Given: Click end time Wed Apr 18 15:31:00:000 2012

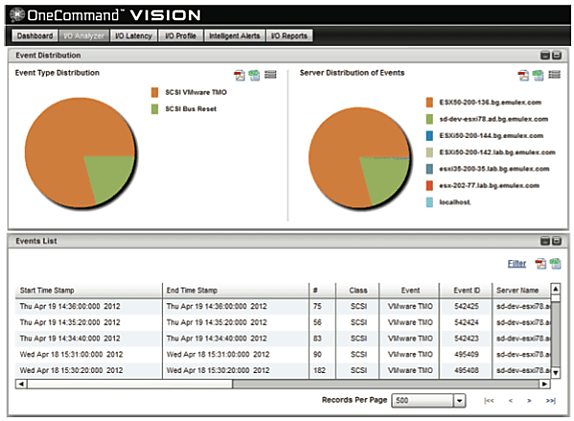Looking at the screenshot, I should 218,354.
